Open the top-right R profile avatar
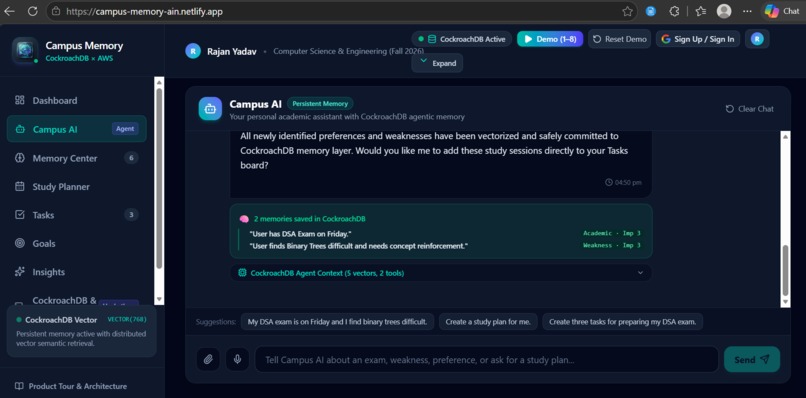The image size is (806, 398). pyautogui.click(x=757, y=39)
